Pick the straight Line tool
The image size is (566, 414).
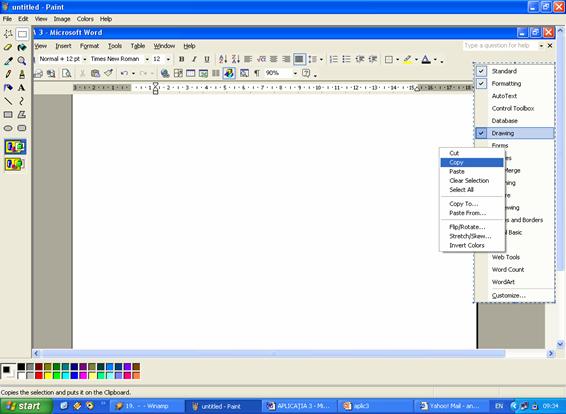tap(8, 101)
